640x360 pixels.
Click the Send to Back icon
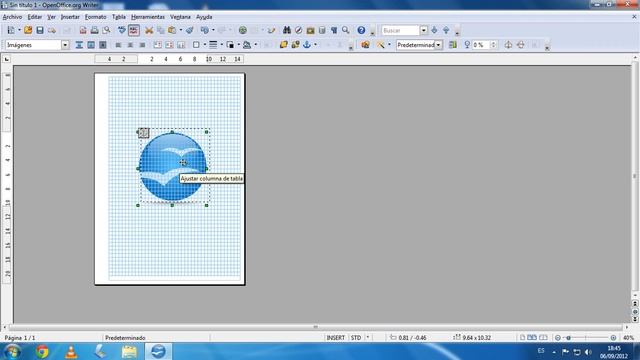point(295,45)
